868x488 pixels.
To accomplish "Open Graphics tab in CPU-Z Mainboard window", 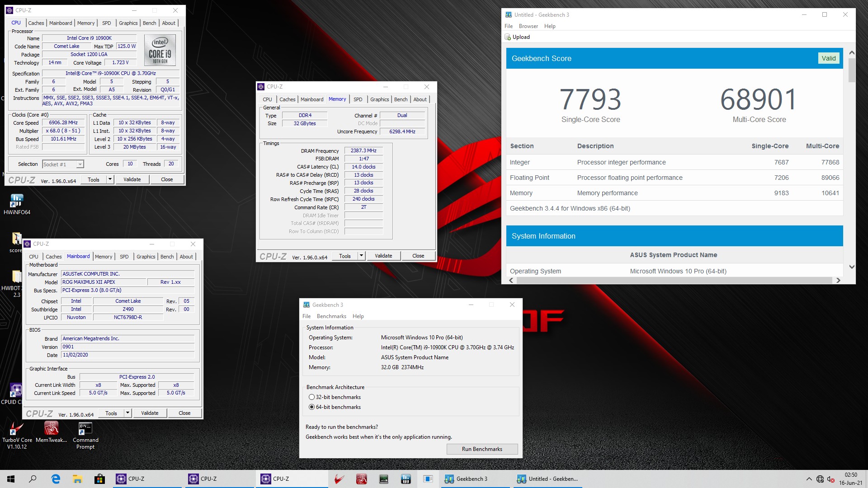I will [146, 257].
